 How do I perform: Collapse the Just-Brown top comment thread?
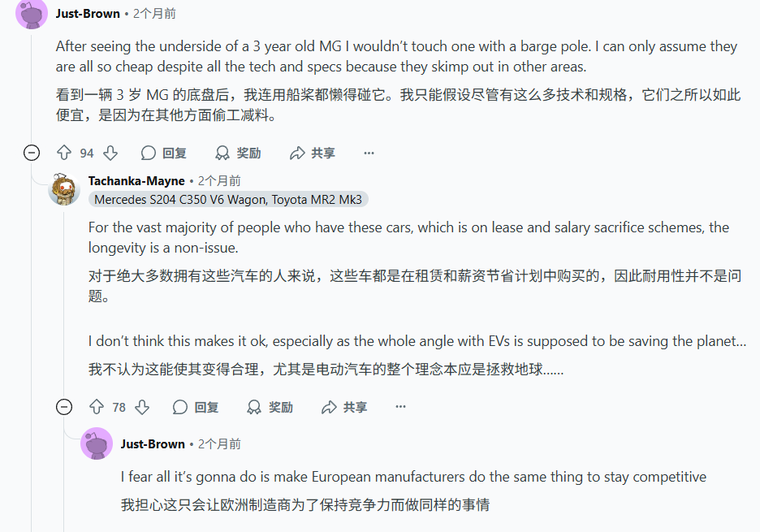[x=32, y=153]
